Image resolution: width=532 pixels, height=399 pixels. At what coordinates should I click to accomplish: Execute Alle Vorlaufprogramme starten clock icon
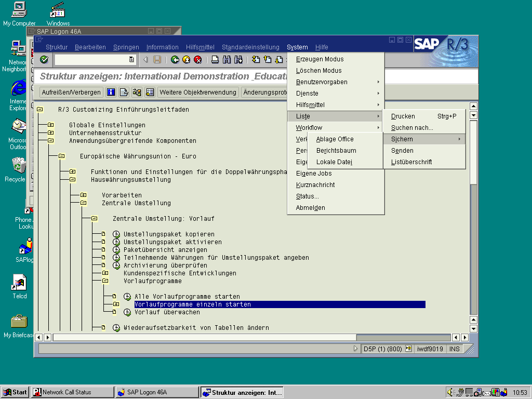(127, 297)
